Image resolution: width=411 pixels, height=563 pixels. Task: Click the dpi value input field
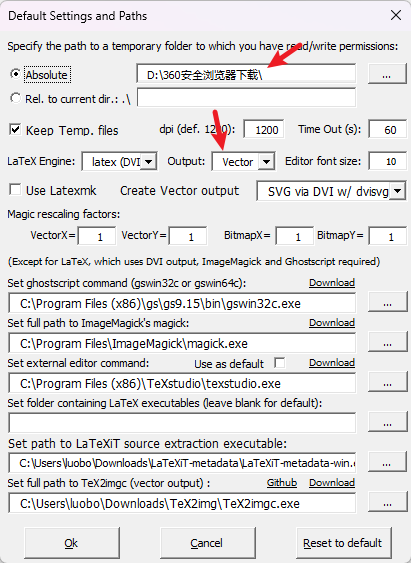(x=264, y=129)
